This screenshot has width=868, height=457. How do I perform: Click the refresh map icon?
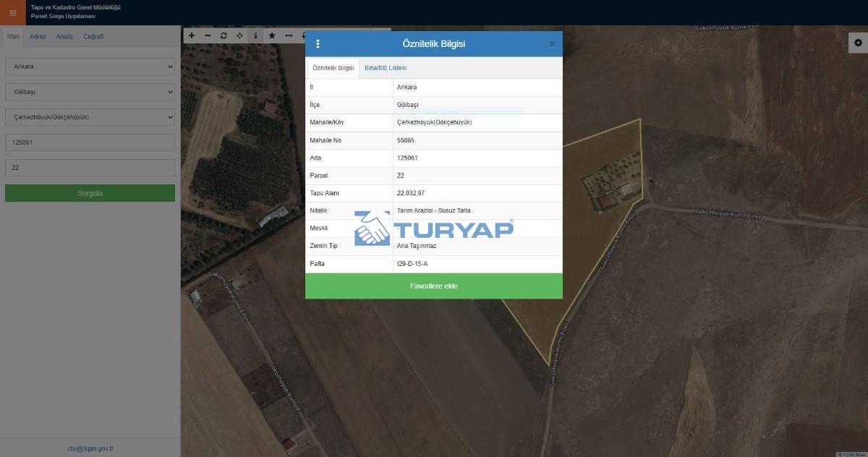click(x=224, y=35)
